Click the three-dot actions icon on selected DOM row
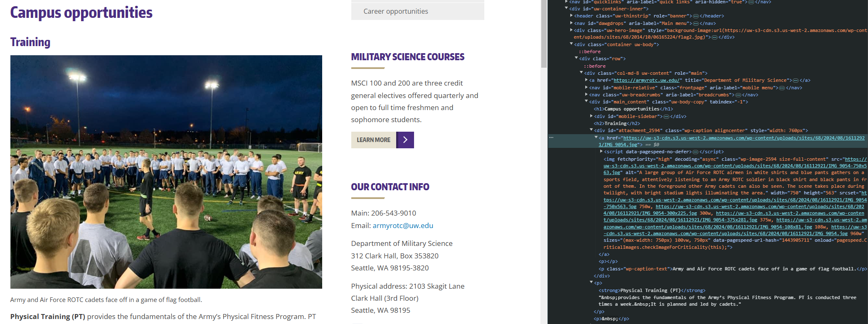The image size is (868, 324). pos(551,137)
